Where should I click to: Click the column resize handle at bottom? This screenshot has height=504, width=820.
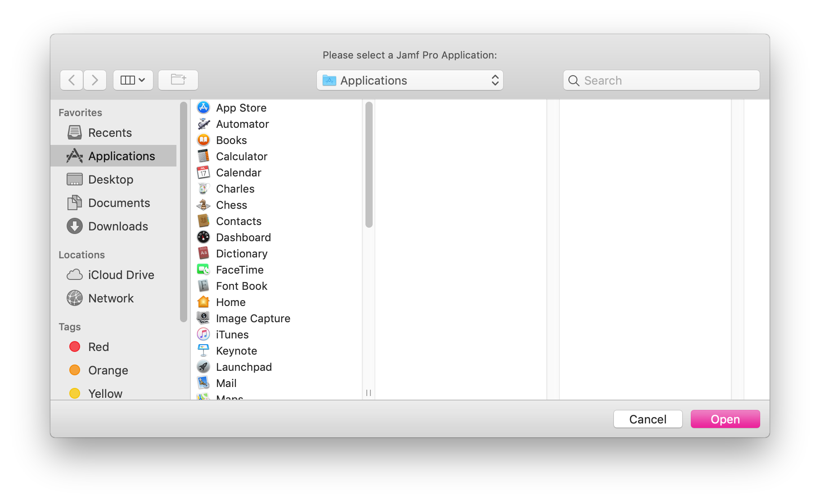pyautogui.click(x=369, y=393)
